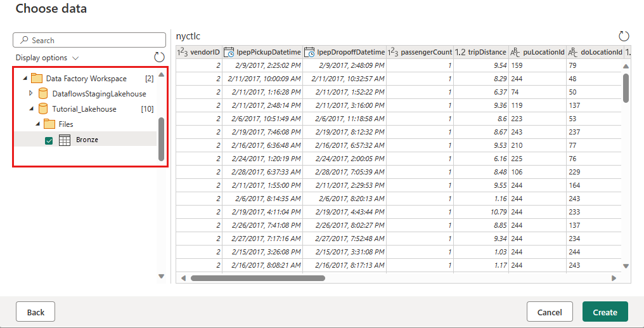Viewport: 644px width, 328px height.
Task: Collapse the Data Factory Workspace node
Action: (x=25, y=78)
